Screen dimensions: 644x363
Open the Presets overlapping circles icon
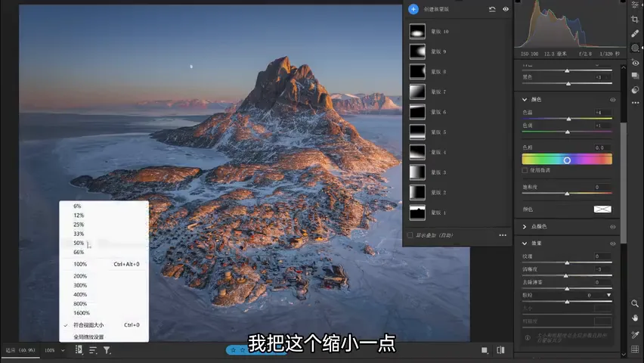coord(636,90)
